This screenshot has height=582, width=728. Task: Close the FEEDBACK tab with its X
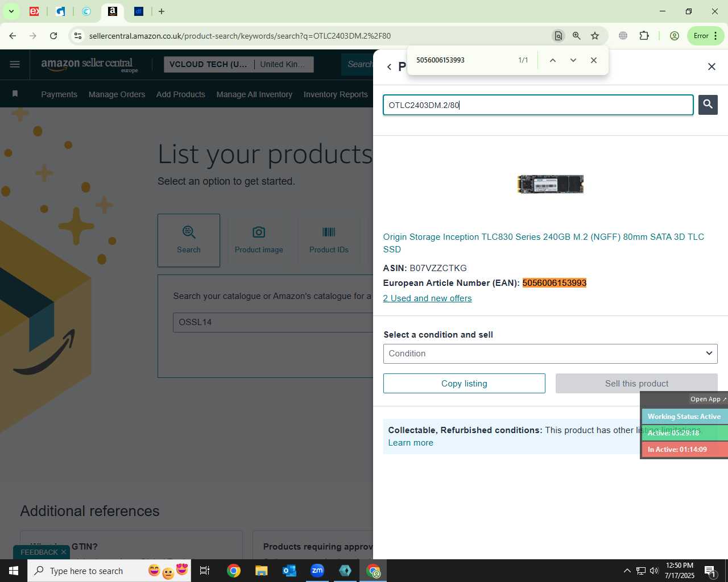[x=64, y=552]
